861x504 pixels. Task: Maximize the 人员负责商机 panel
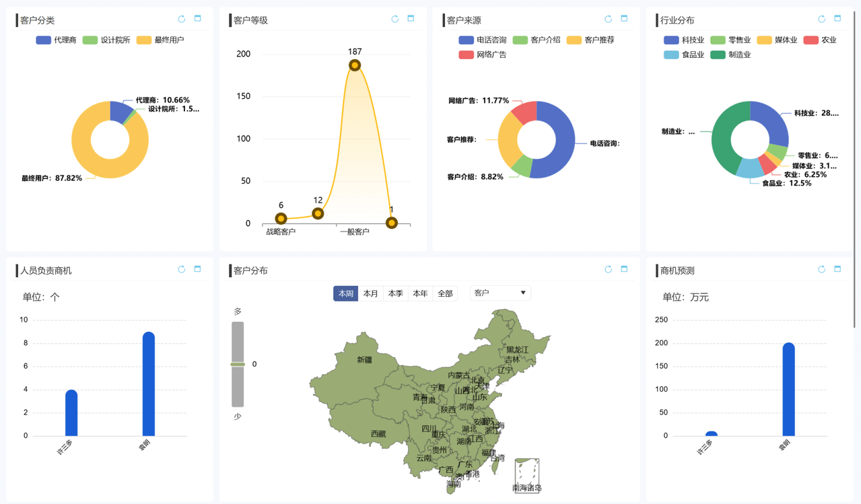click(198, 269)
